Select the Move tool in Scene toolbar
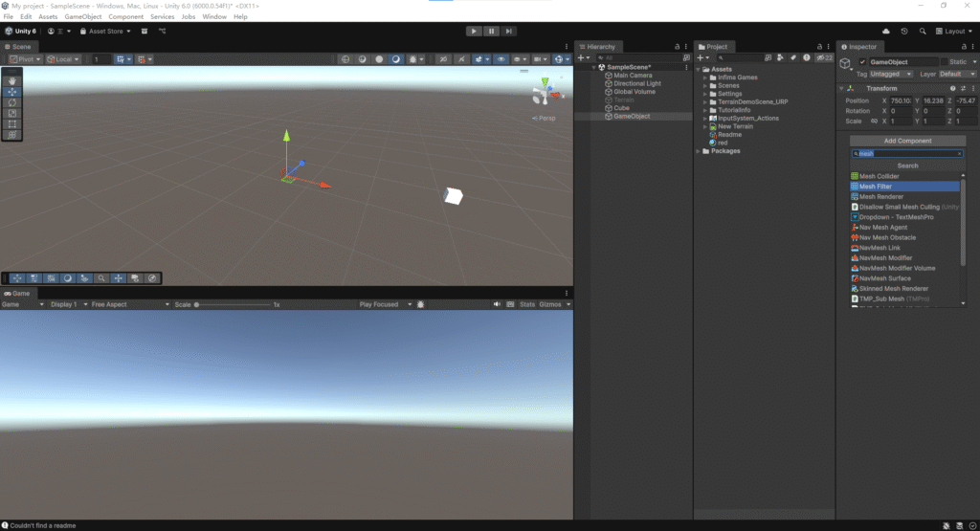980x531 pixels. pos(11,92)
